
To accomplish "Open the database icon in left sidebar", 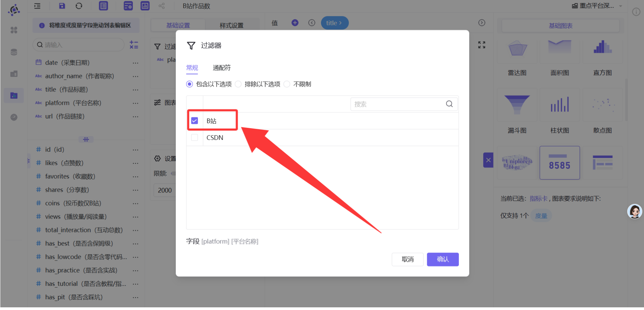I will pos(14,52).
